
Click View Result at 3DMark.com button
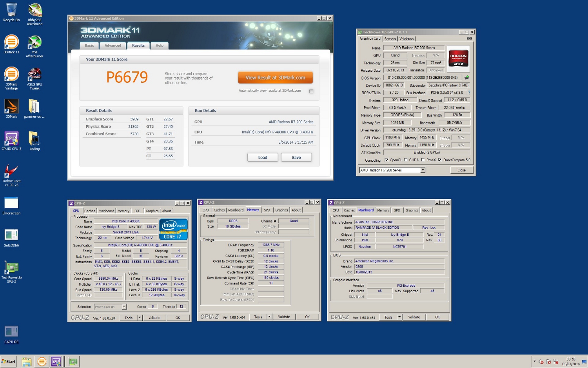click(275, 78)
